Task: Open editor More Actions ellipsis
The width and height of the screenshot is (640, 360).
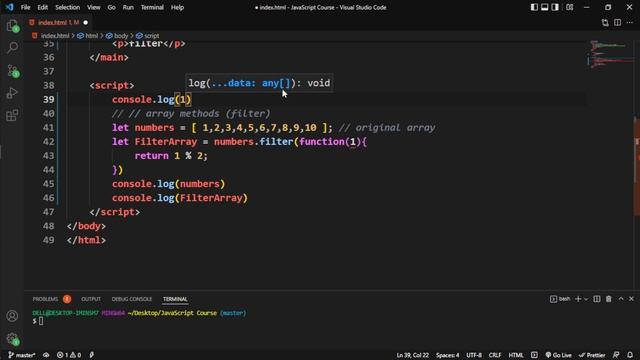Action: pos(630,22)
